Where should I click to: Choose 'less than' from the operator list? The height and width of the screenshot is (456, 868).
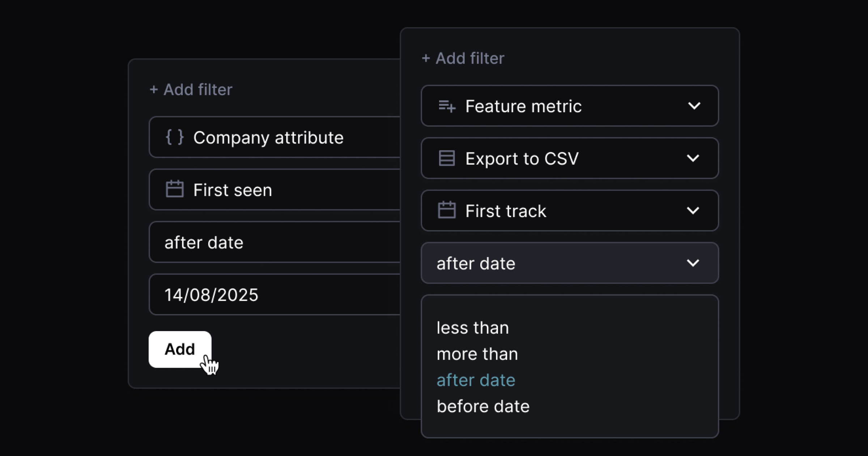(x=473, y=328)
